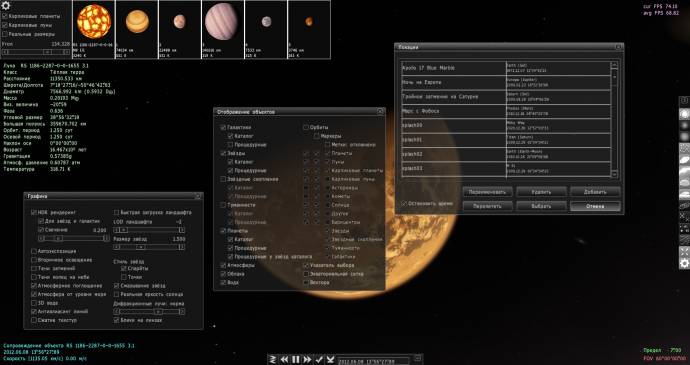Enable the Орбиты checkbox
The width and height of the screenshot is (690, 365).
coord(306,127)
